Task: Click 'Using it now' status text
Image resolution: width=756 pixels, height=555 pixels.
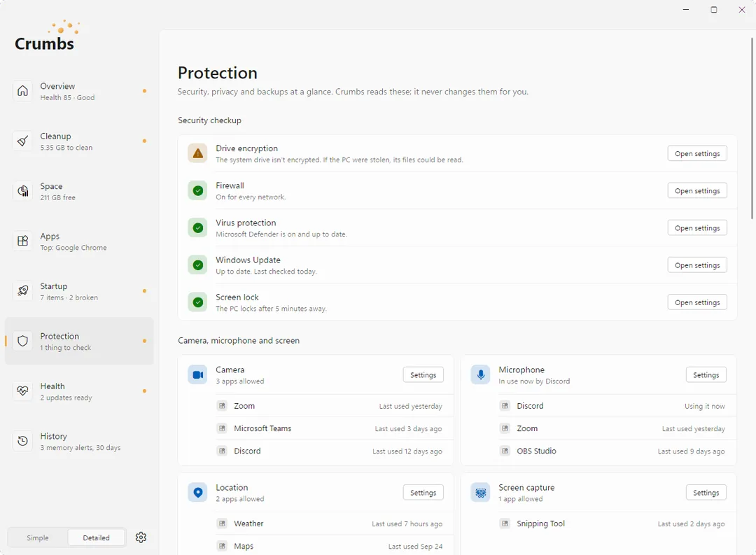Action: pos(704,406)
